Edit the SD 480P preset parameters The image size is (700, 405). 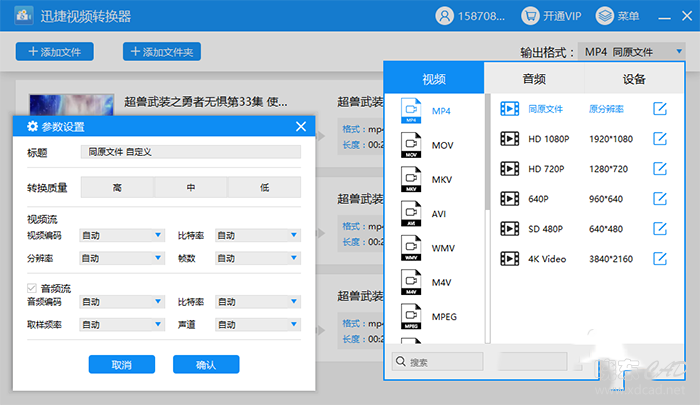(x=660, y=229)
